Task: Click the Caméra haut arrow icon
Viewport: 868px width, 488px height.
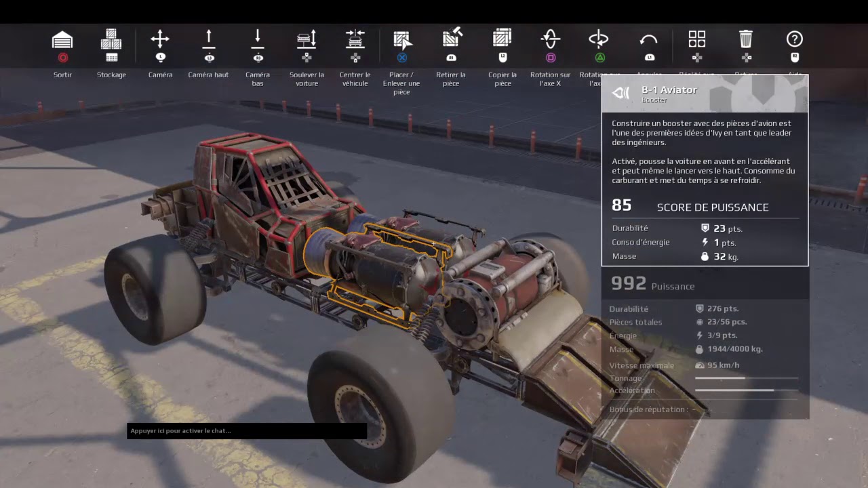Action: tap(209, 39)
